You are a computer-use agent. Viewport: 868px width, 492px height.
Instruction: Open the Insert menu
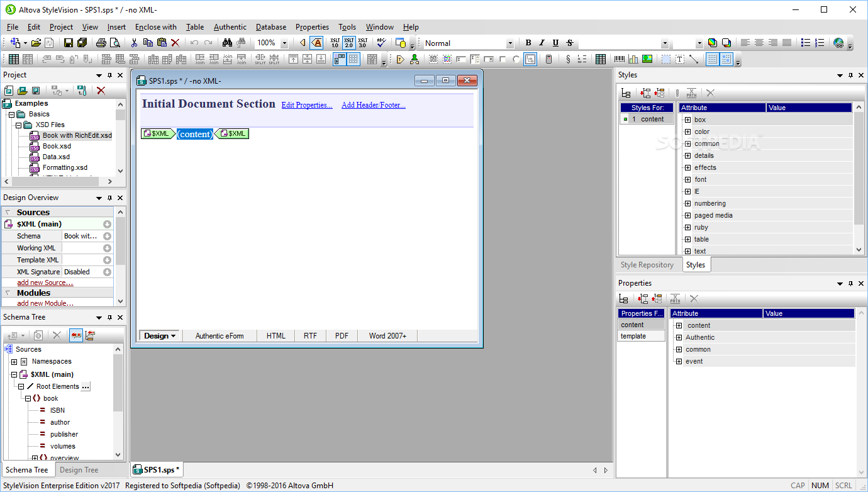coord(116,27)
